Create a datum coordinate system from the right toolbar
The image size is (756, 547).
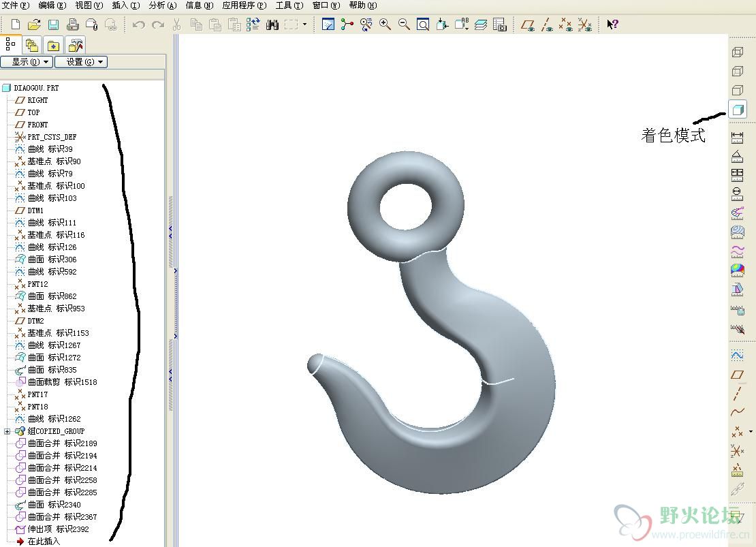coord(737,450)
